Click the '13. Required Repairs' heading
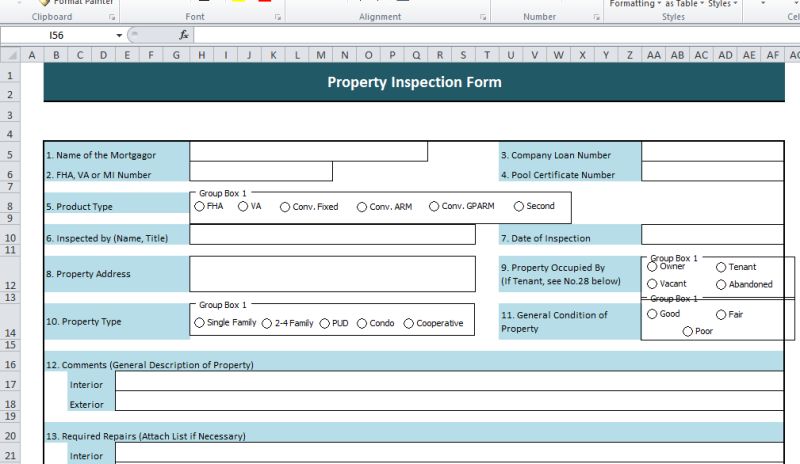Image resolution: width=800 pixels, height=464 pixels. coord(145,436)
